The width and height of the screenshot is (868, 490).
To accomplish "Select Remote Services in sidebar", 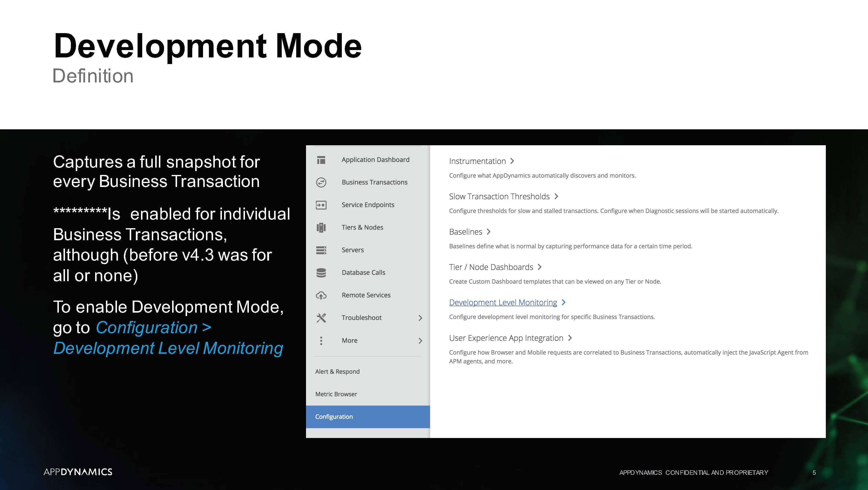I will click(366, 295).
